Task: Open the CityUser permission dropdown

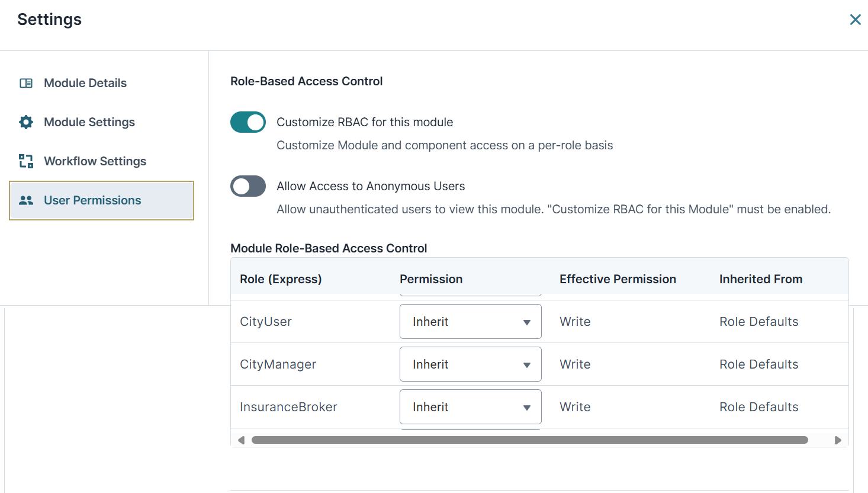Action: click(471, 322)
